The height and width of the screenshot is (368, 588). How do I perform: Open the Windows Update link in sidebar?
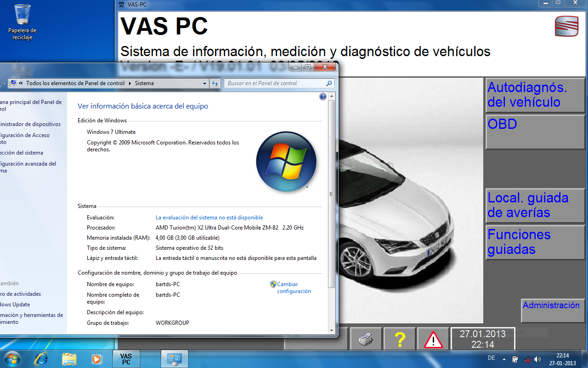coord(15,305)
